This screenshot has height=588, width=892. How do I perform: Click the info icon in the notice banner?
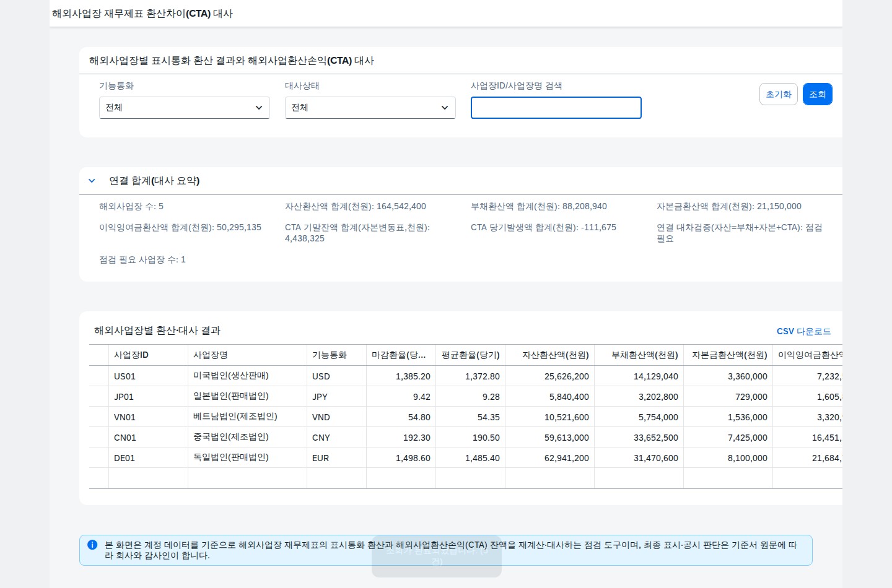92,545
